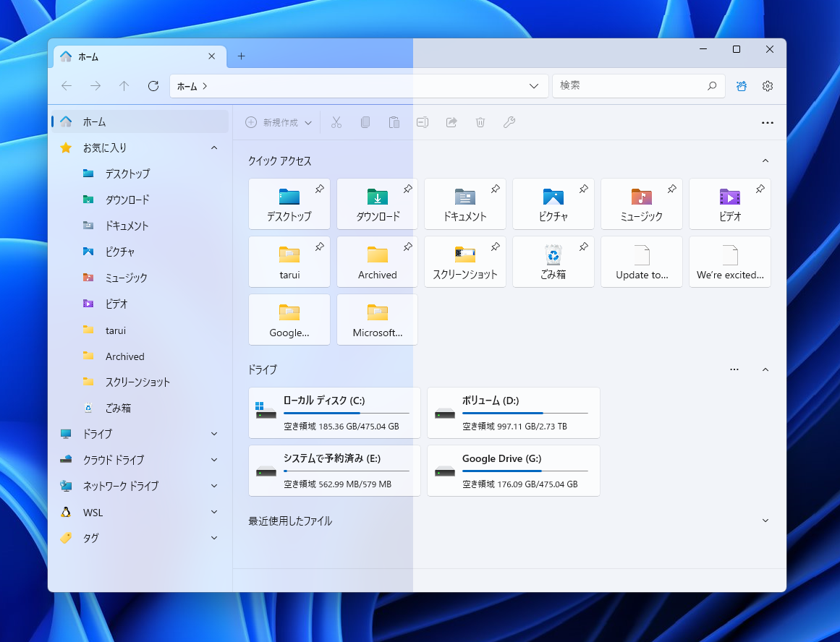Click the search magnifier icon
This screenshot has height=642, width=840.
pyautogui.click(x=712, y=85)
